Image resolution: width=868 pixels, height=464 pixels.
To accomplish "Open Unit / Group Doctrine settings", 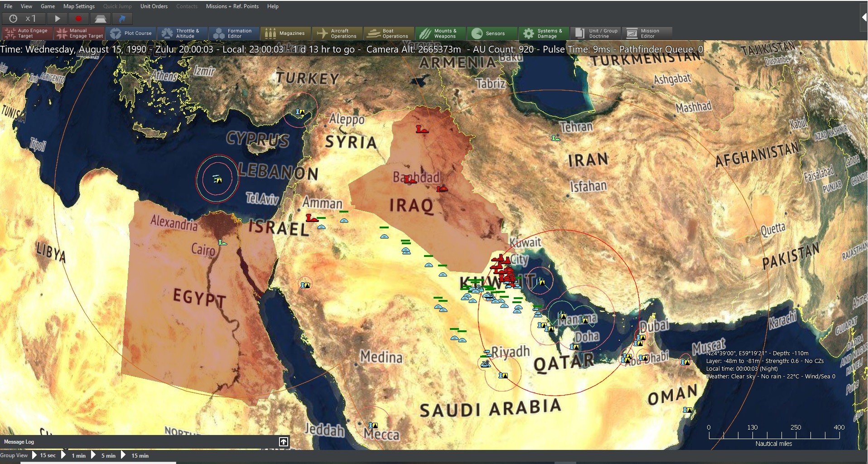I will tap(596, 33).
